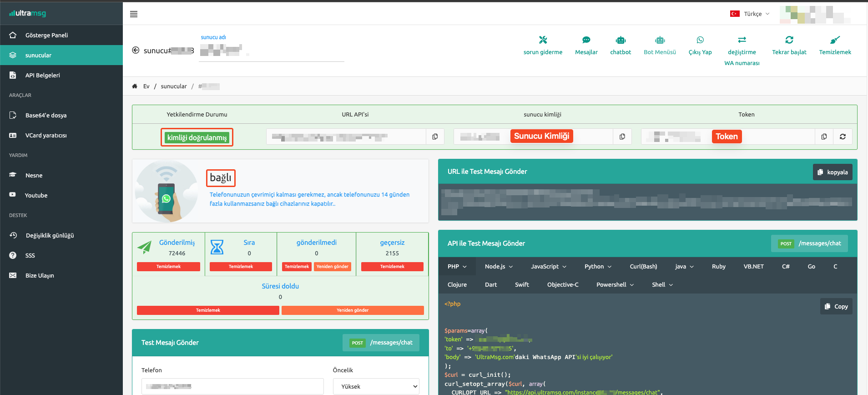Open the Türkçe language dropdown
The image size is (868, 395).
tap(750, 14)
